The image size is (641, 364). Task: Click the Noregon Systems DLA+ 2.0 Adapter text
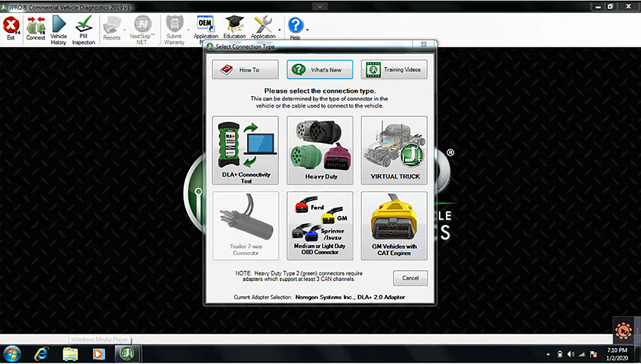(350, 297)
